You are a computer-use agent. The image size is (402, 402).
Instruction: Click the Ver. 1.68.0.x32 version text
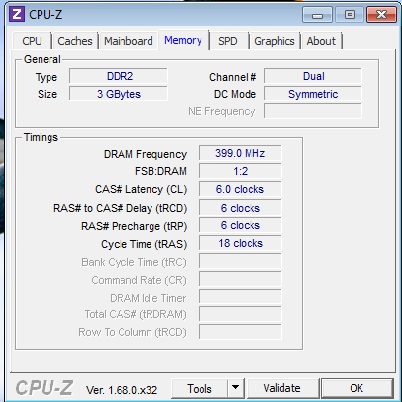[x=121, y=390]
